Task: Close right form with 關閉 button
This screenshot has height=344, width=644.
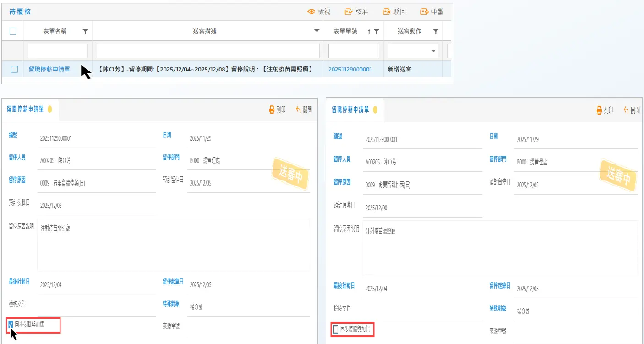Action: pos(632,110)
